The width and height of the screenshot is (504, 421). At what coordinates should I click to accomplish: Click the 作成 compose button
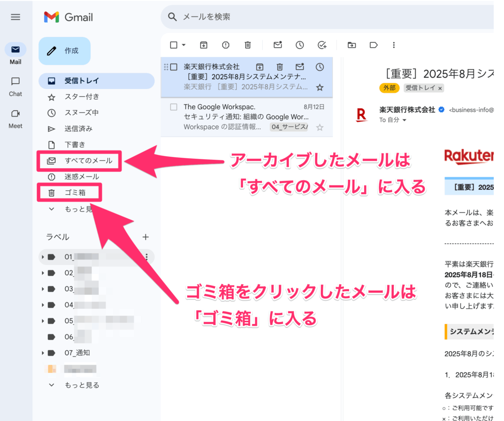click(64, 51)
